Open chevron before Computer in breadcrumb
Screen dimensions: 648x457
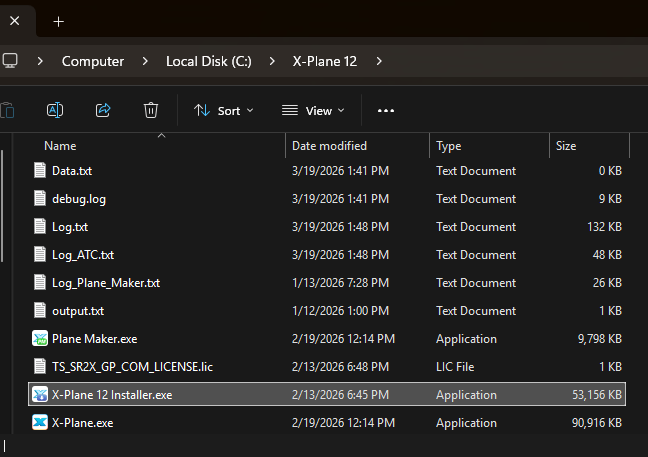coord(40,61)
